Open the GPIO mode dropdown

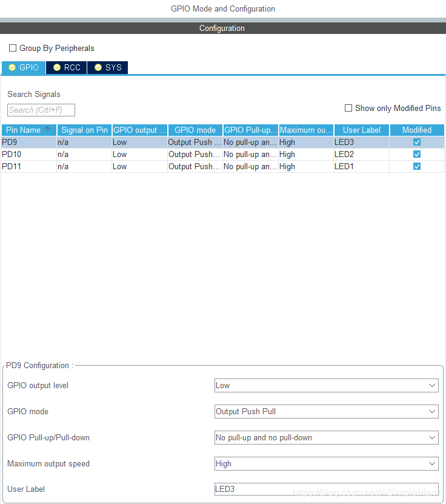pyautogui.click(x=326, y=411)
